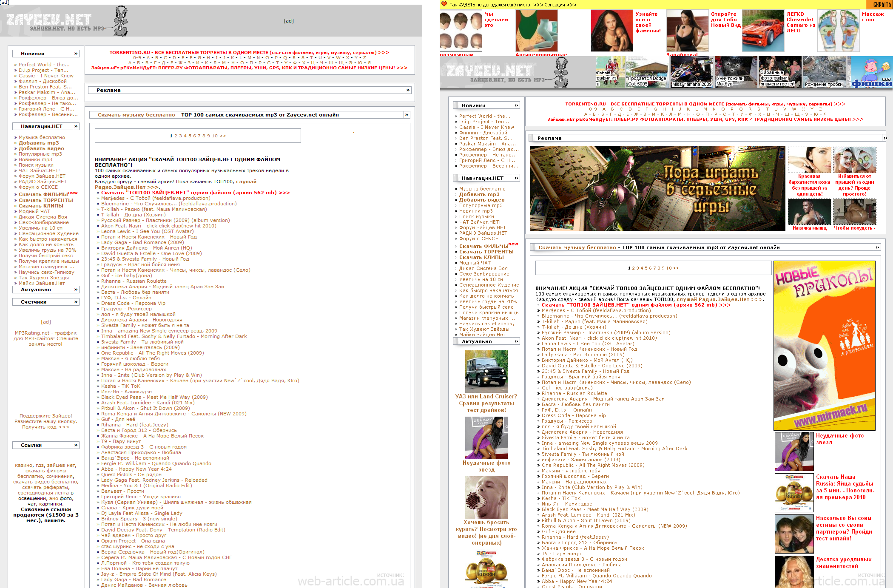Image resolution: width=893 pixels, height=588 pixels.
Task: Open the 'Скачать Наша Russia' golden egg thumbnail
Action: [794, 492]
